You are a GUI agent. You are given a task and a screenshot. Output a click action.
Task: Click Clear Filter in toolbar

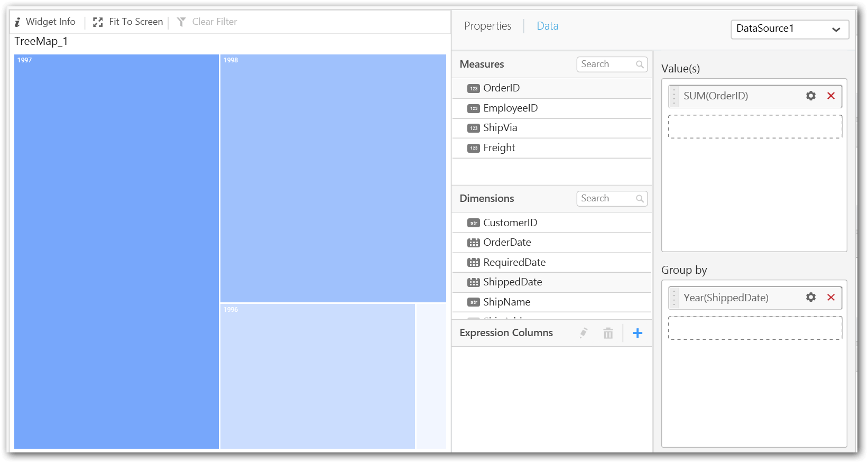[207, 22]
